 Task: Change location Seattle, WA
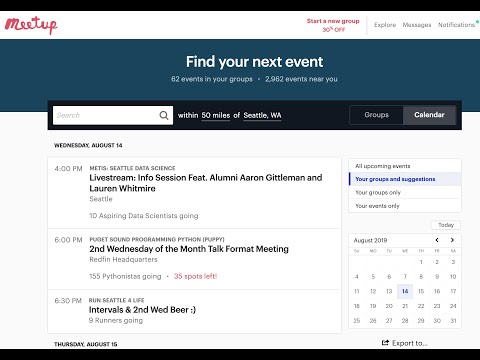coord(262,115)
